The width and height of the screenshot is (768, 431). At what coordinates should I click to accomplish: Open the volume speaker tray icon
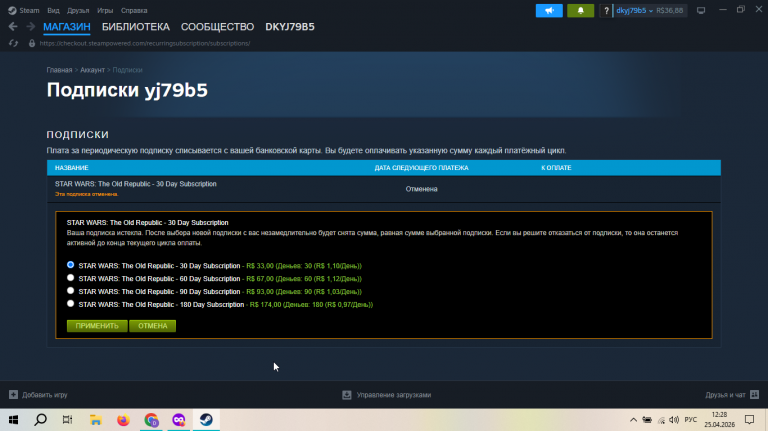(674, 420)
